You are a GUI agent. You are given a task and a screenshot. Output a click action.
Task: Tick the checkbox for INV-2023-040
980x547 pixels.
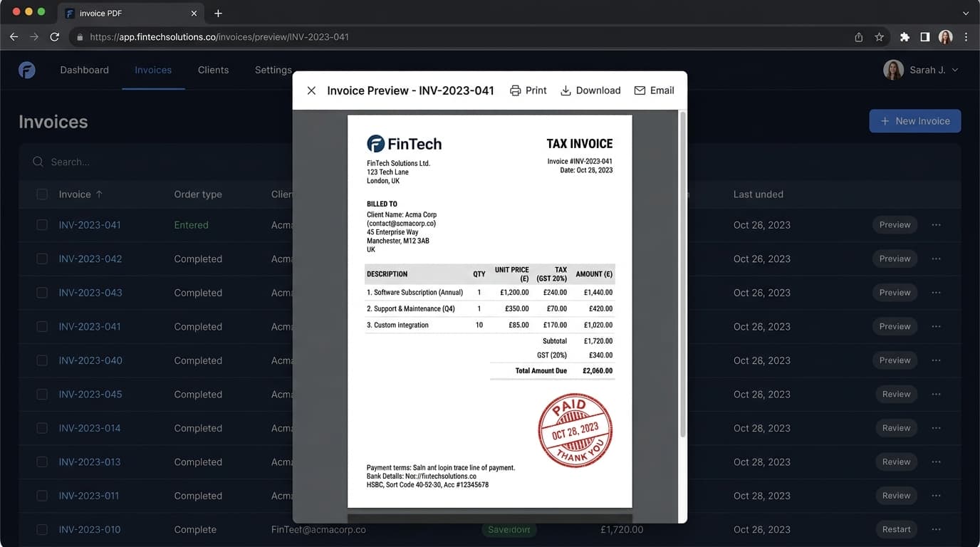(x=42, y=360)
